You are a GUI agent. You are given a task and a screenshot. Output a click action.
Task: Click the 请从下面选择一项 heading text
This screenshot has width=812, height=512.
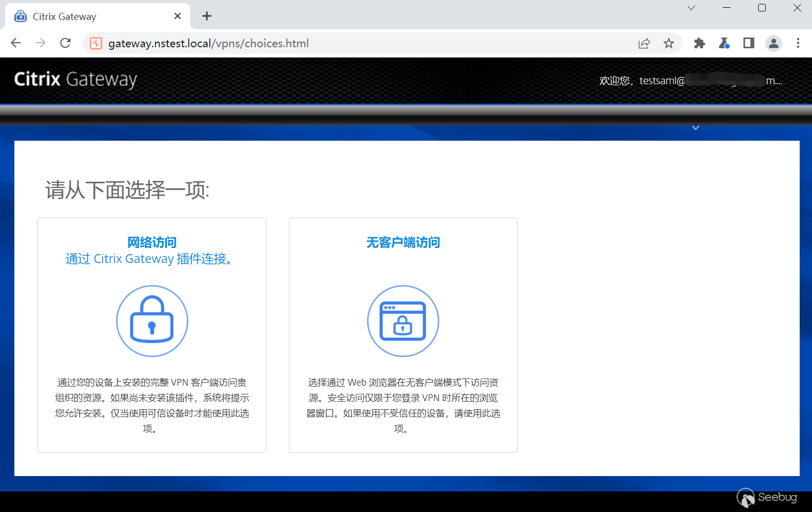127,190
